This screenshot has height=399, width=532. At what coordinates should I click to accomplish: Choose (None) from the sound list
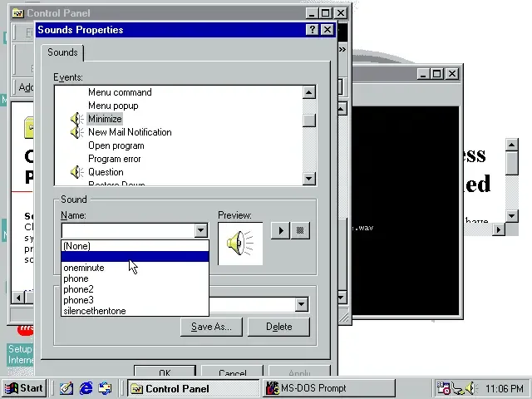135,246
